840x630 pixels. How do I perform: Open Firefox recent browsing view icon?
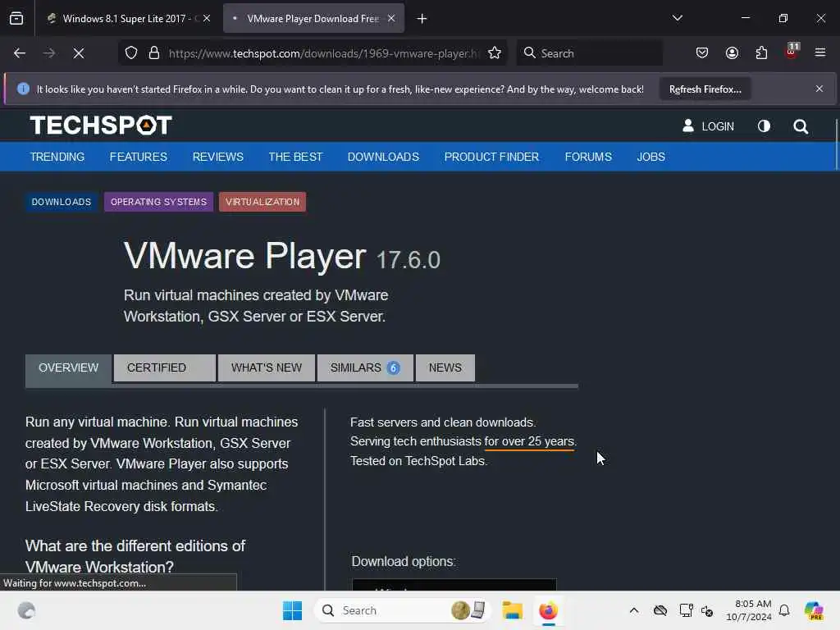[x=16, y=18]
